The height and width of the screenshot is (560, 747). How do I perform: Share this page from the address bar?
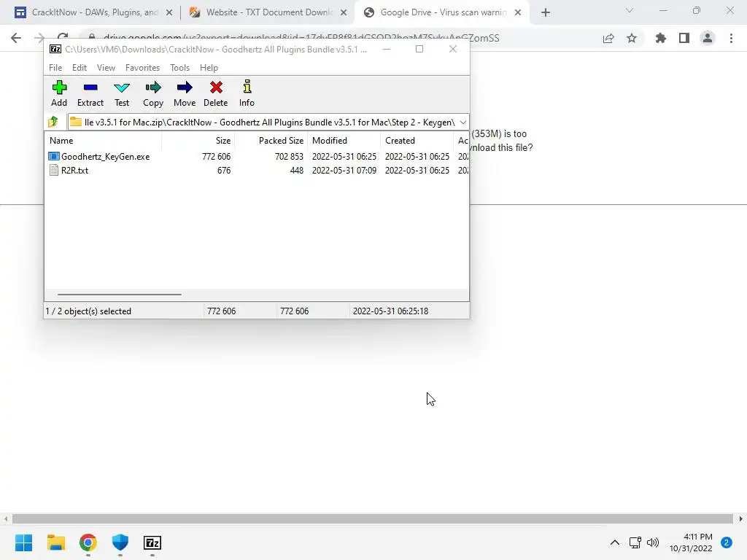(608, 38)
